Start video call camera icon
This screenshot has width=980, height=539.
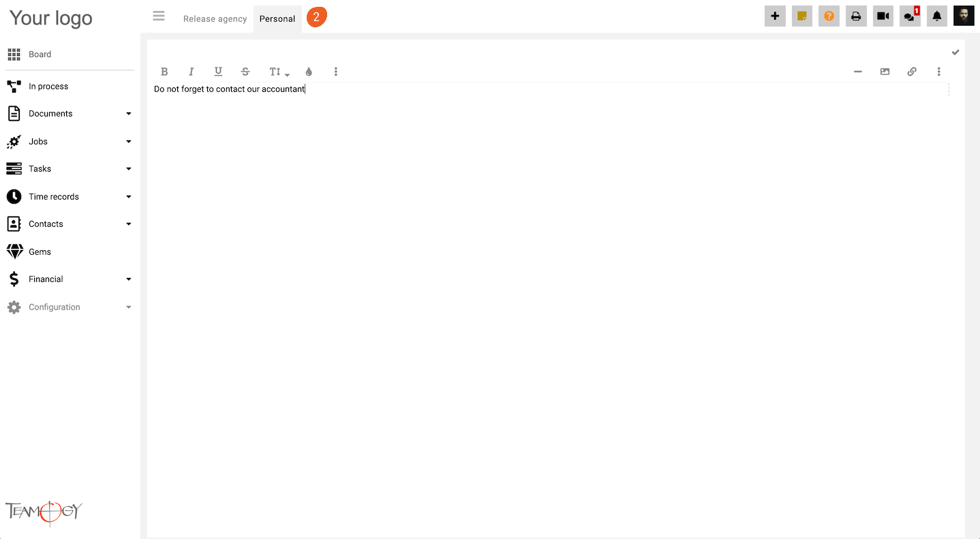[x=883, y=16]
